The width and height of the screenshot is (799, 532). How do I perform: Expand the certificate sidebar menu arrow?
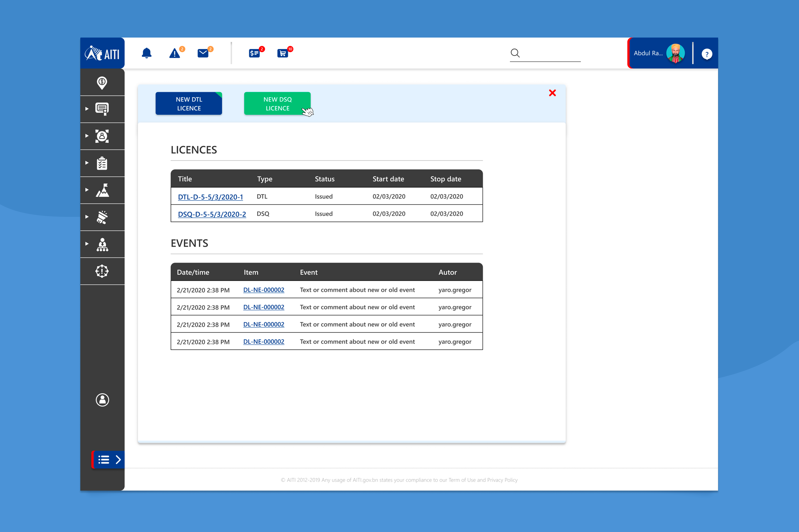[x=87, y=109]
